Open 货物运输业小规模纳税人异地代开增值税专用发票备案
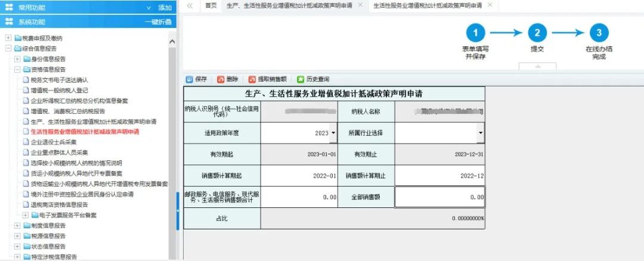 [x=100, y=184]
